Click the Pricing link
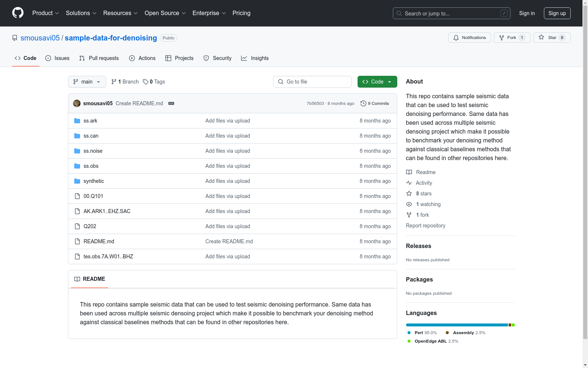 pos(241,13)
